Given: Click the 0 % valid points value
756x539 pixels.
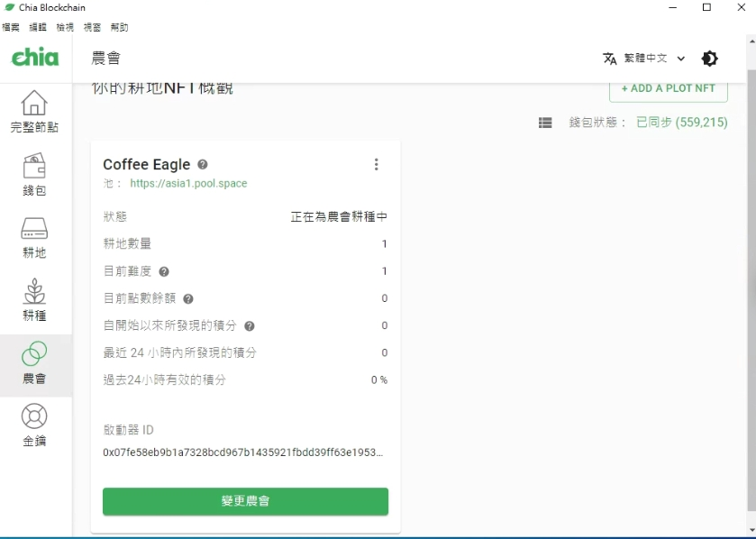Looking at the screenshot, I should (379, 379).
